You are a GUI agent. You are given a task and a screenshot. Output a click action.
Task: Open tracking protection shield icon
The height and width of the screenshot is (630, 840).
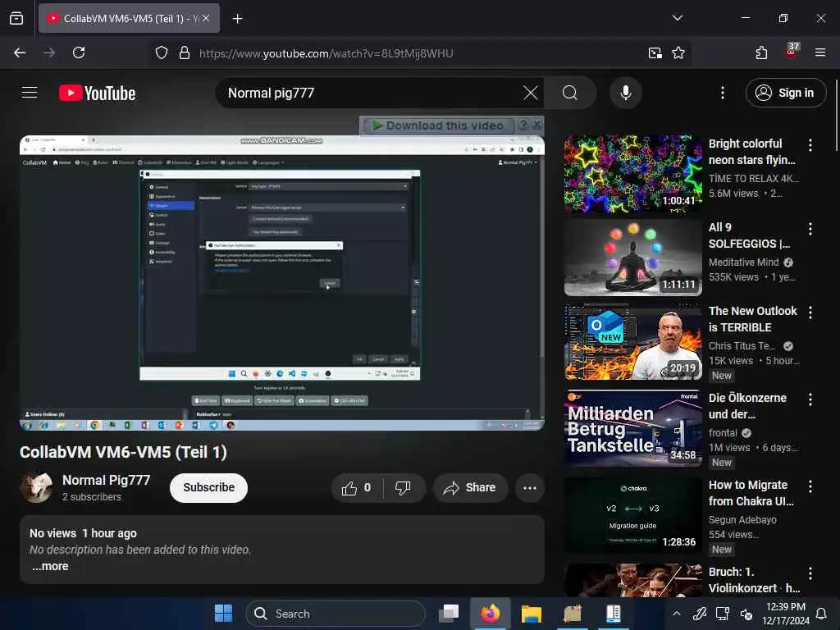point(162,52)
